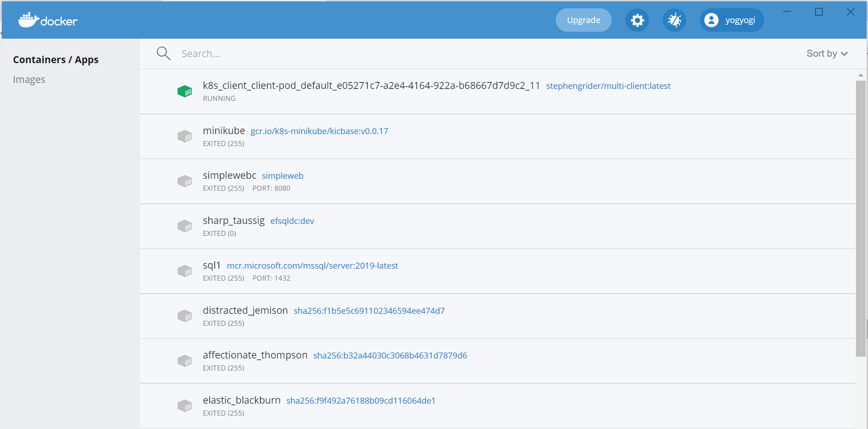868x429 pixels.
Task: Select the simplewebc container name
Action: coord(229,176)
